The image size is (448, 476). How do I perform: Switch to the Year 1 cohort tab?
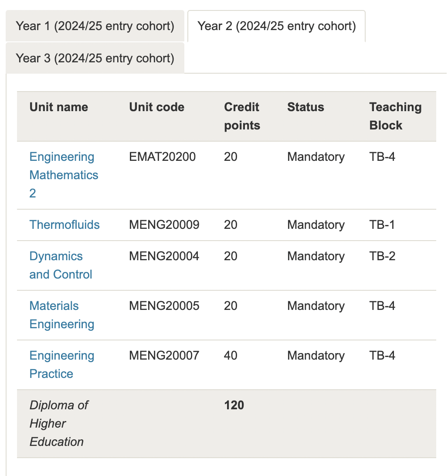tap(95, 26)
